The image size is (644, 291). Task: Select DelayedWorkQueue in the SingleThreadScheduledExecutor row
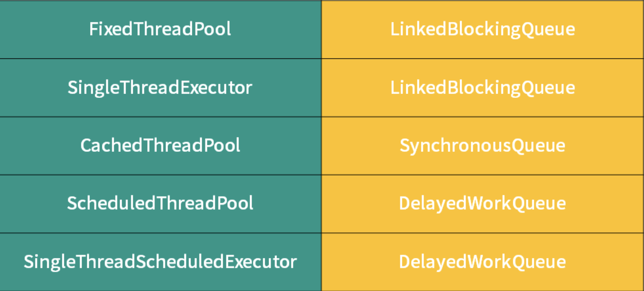click(x=483, y=262)
